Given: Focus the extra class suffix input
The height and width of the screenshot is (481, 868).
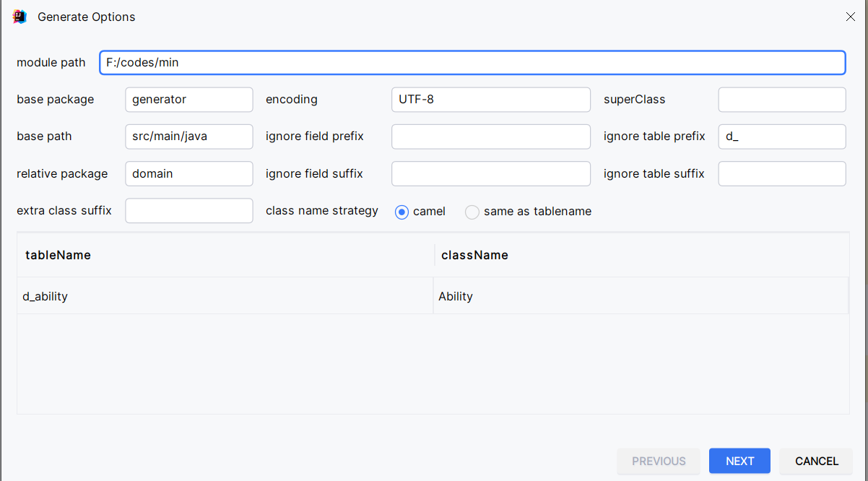Looking at the screenshot, I should tap(189, 211).
